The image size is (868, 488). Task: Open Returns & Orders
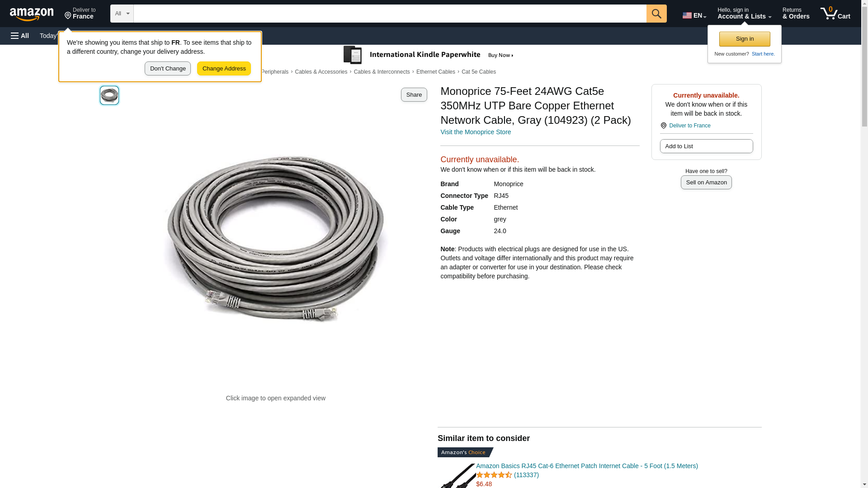(796, 14)
